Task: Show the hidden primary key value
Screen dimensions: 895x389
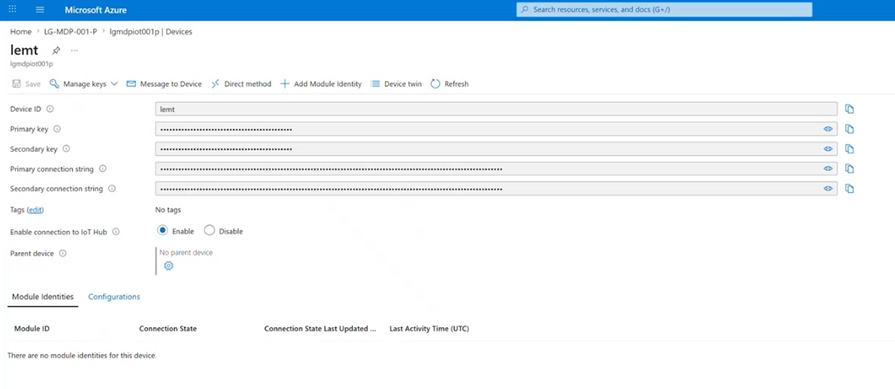Action: (x=828, y=129)
